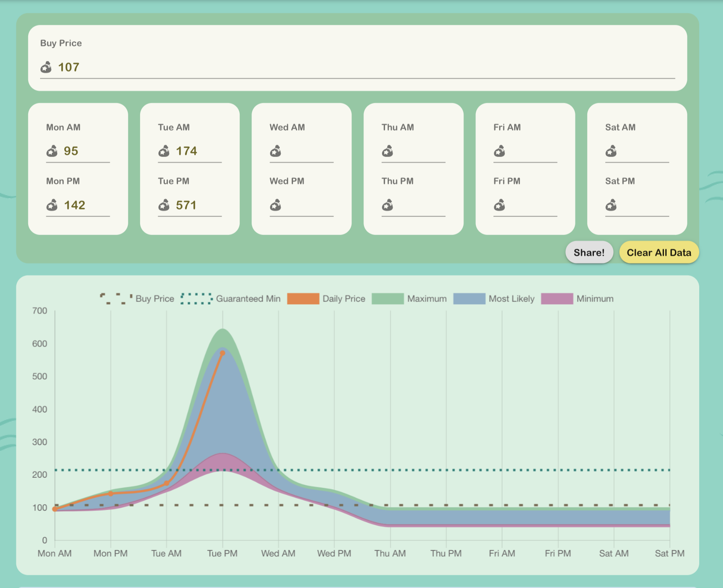The height and width of the screenshot is (588, 723).
Task: Toggle the Buy Price legend entry
Action: pos(137,299)
